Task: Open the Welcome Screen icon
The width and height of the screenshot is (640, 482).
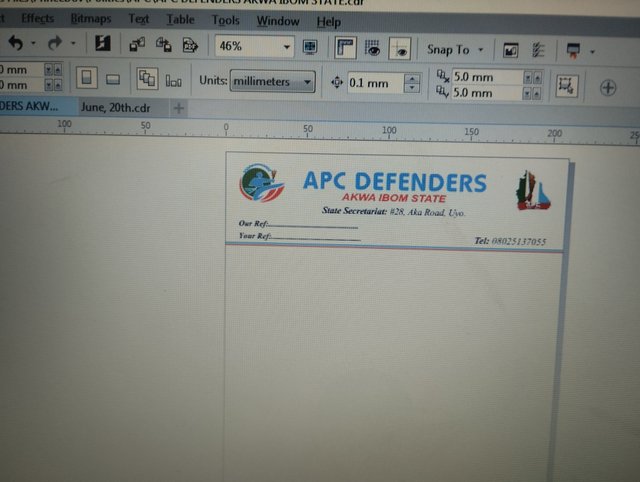Action: pos(510,51)
